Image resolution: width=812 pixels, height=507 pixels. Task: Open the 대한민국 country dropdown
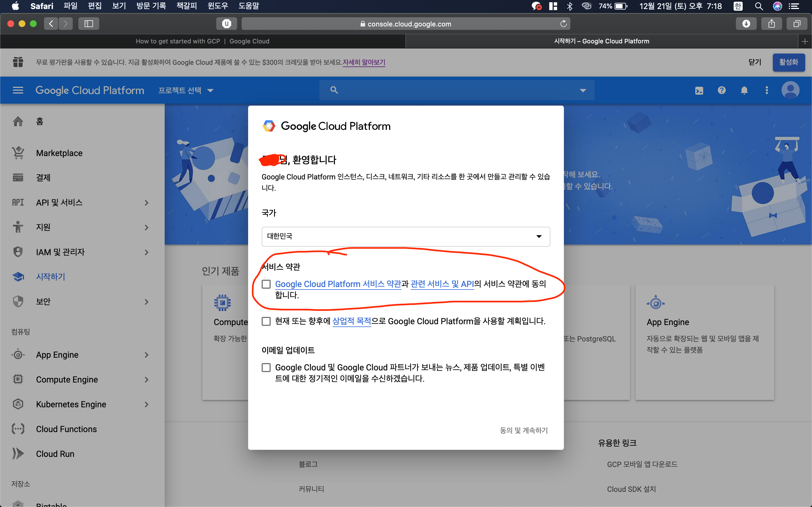[x=405, y=236]
